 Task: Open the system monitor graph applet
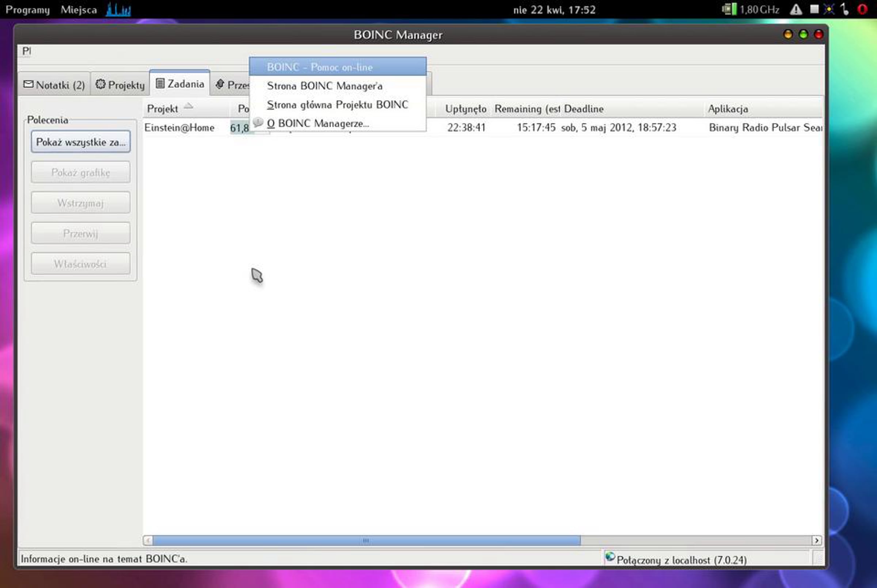point(118,10)
